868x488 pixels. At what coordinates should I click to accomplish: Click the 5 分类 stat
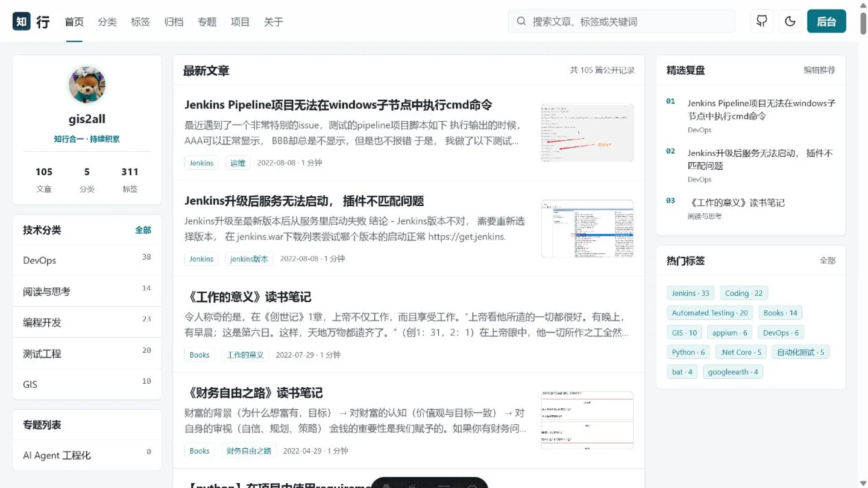point(87,180)
